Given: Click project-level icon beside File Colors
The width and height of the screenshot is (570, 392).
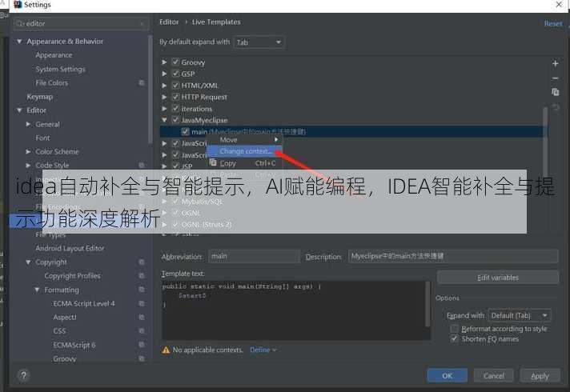Looking at the screenshot, I should [142, 83].
